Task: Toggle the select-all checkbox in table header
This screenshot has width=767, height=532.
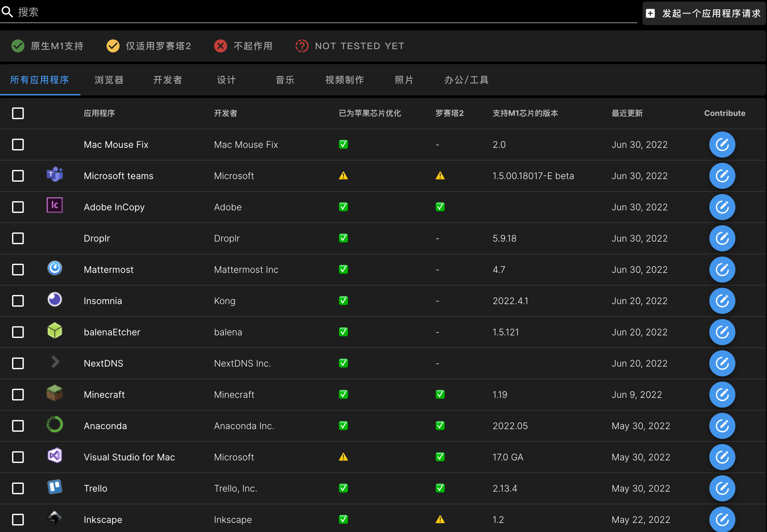Action: (x=18, y=113)
